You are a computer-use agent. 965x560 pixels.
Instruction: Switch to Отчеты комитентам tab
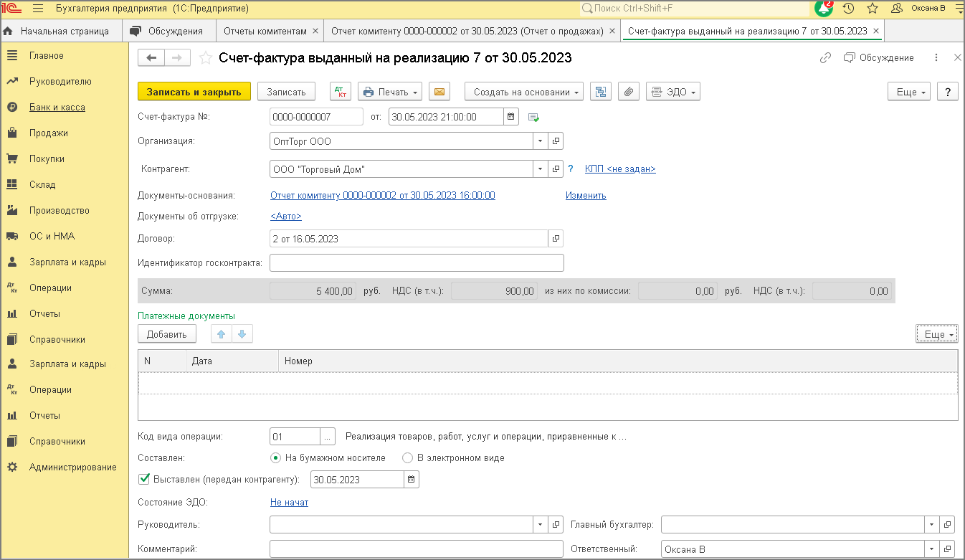[x=265, y=31]
